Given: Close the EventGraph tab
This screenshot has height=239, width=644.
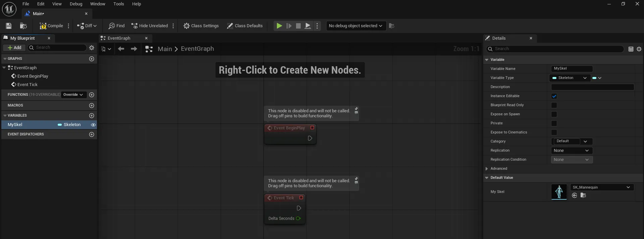Looking at the screenshot, I should point(146,38).
